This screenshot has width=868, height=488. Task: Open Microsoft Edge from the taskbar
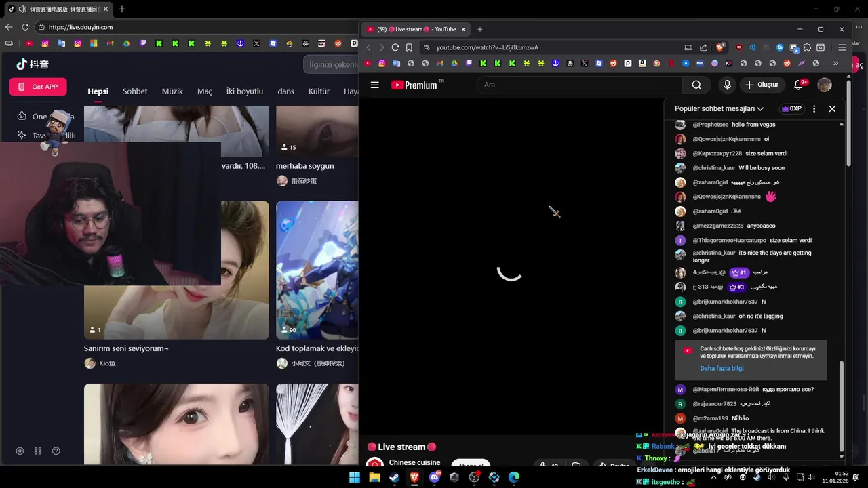(x=514, y=477)
